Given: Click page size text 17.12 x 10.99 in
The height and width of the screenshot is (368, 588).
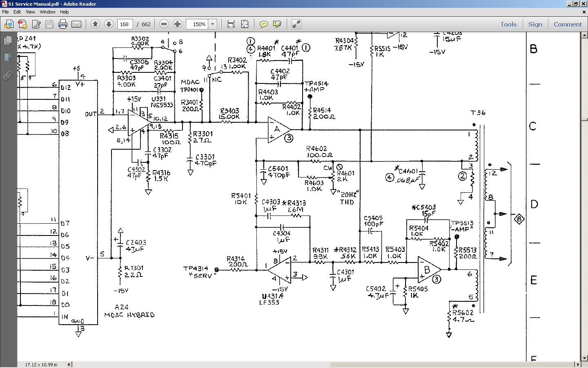Looking at the screenshot, I should [x=41, y=364].
